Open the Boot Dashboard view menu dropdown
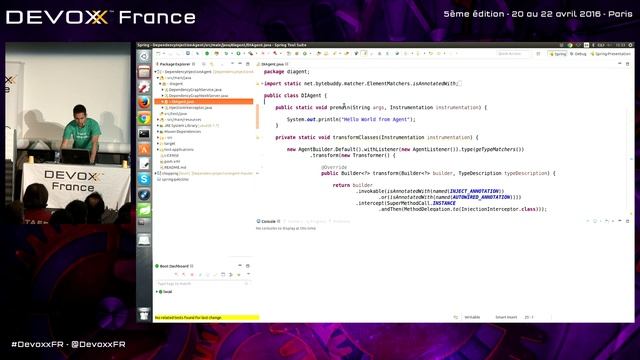640x360 pixels. [x=248, y=275]
